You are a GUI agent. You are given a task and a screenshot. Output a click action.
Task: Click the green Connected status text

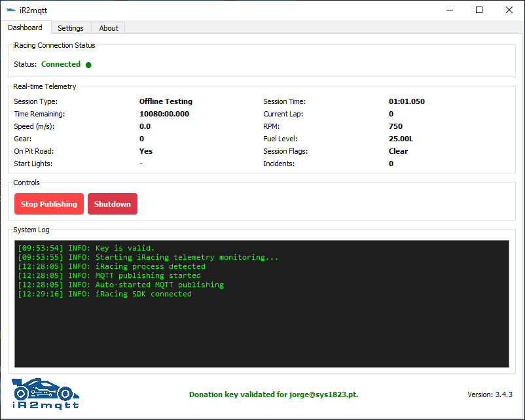tap(61, 64)
